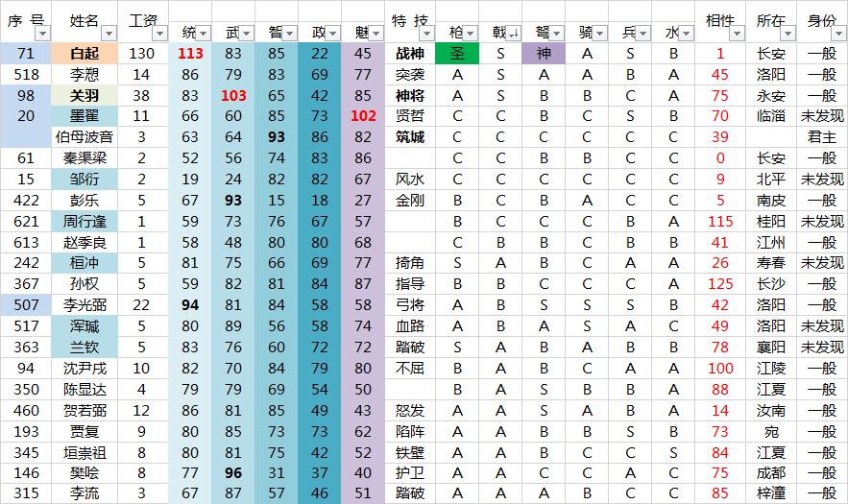
Task: Select the 突袭 special skill cell
Action: tap(410, 75)
